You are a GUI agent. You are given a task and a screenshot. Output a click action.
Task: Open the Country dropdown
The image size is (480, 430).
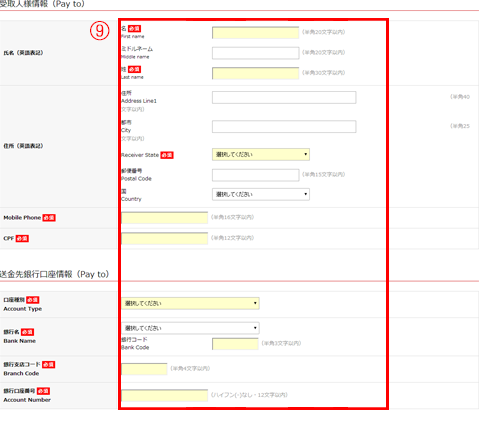coord(261,194)
